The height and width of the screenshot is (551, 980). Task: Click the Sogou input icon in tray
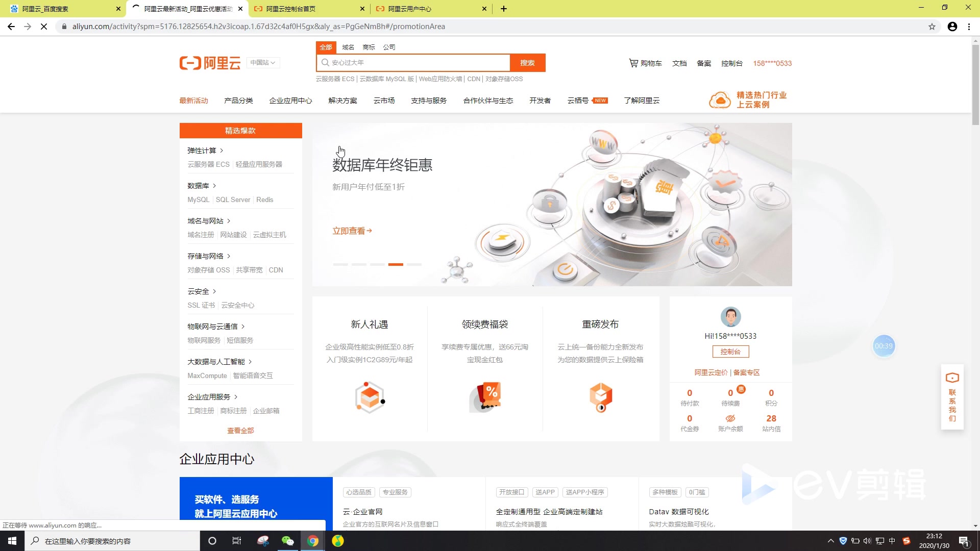click(906, 541)
